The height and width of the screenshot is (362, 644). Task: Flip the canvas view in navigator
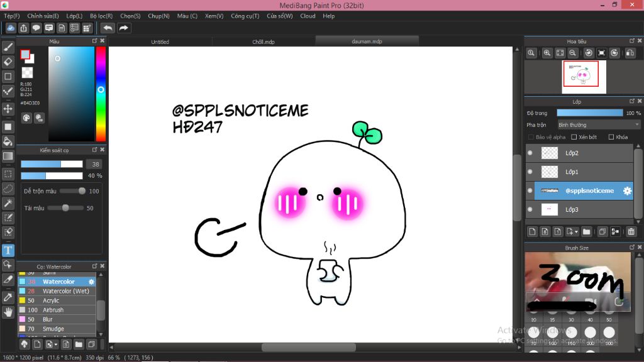click(x=630, y=53)
